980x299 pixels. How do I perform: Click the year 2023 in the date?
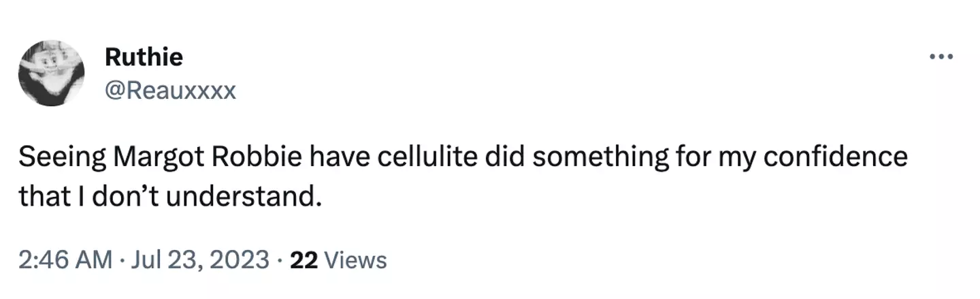coord(241,260)
